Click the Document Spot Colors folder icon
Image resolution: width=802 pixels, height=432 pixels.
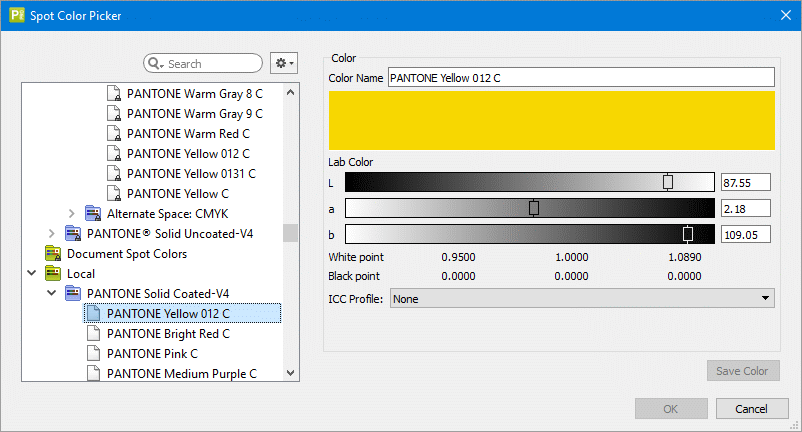click(x=53, y=253)
